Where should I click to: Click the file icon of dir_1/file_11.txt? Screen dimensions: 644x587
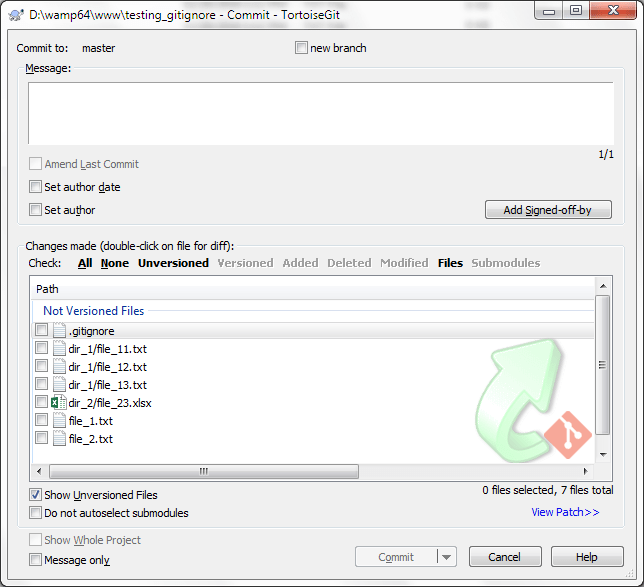coord(59,349)
